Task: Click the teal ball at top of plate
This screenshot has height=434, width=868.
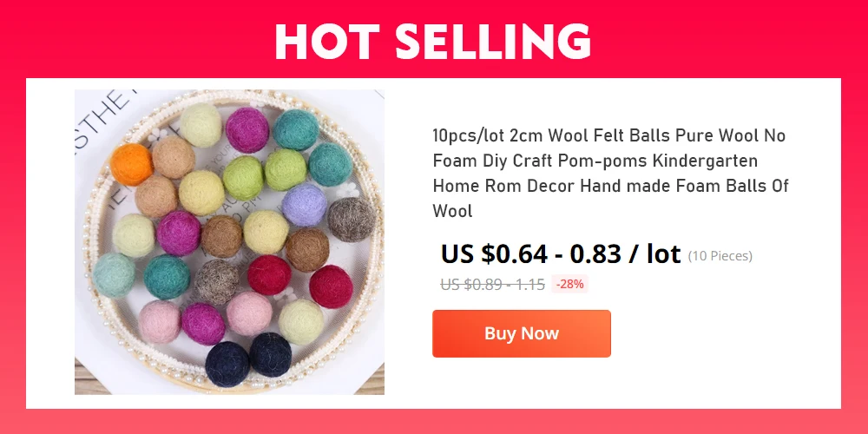Action: click(x=296, y=130)
